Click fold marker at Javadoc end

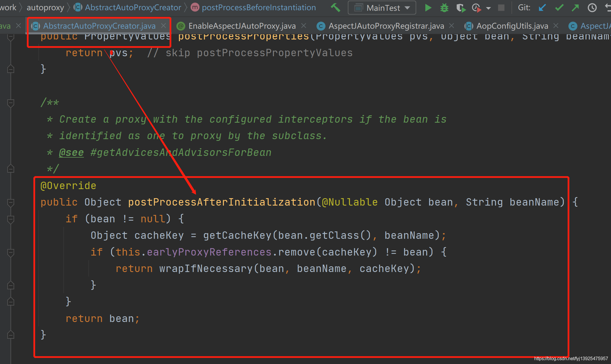pyautogui.click(x=11, y=169)
